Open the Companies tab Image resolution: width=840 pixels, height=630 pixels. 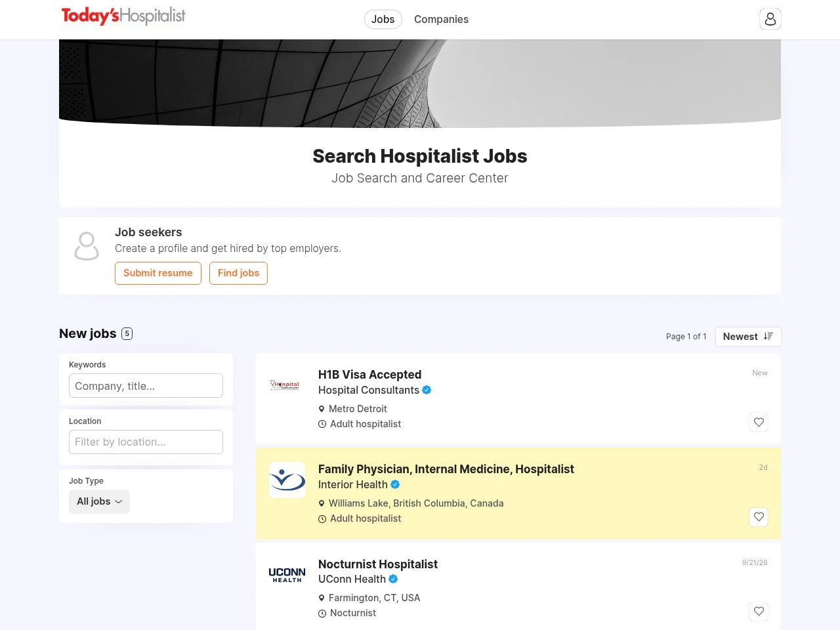coord(441,19)
